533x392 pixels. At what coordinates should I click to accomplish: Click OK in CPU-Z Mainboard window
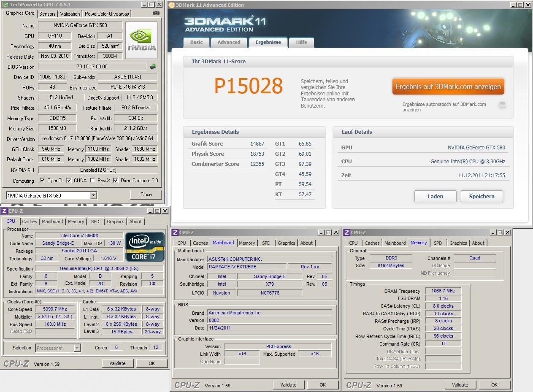point(322,385)
